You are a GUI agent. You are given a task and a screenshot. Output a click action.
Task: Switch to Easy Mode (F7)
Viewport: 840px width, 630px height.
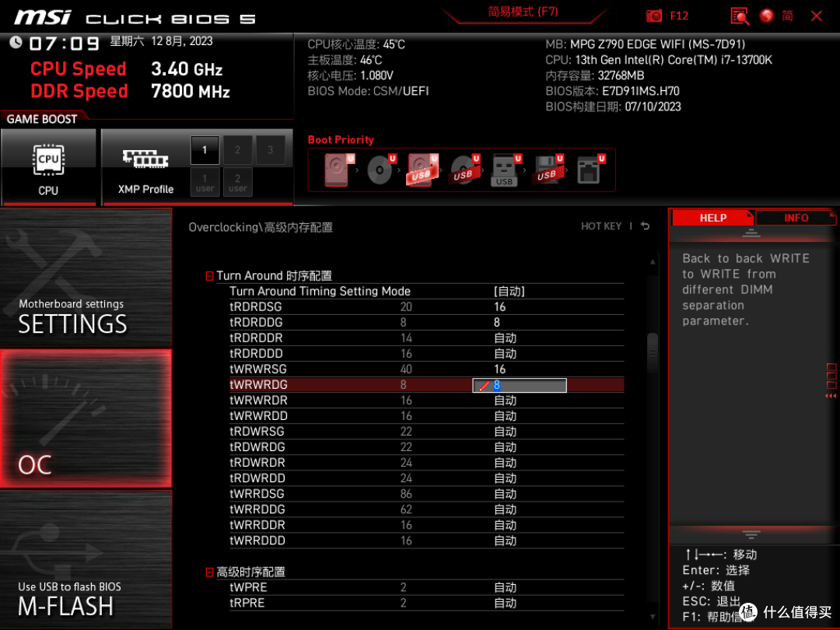click(523, 12)
